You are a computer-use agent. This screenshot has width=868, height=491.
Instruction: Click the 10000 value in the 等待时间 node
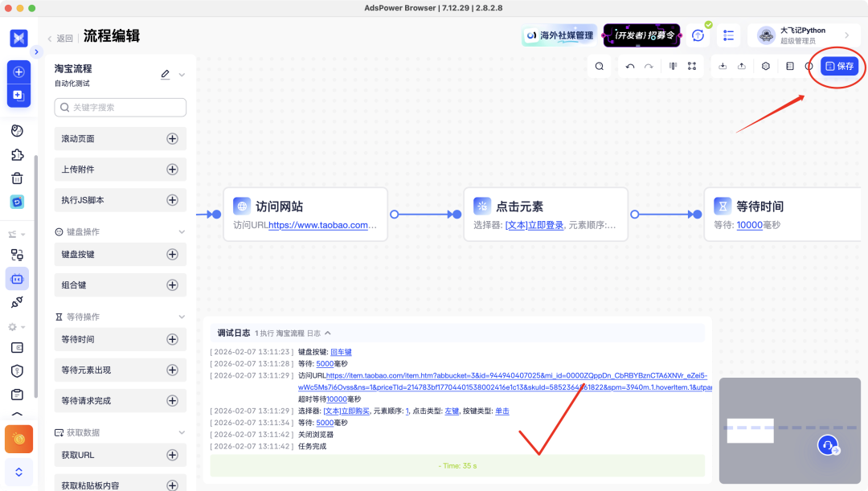click(750, 225)
